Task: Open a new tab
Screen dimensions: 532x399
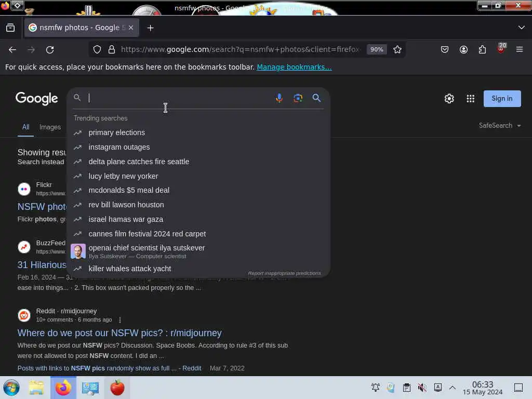Action: coord(150,28)
